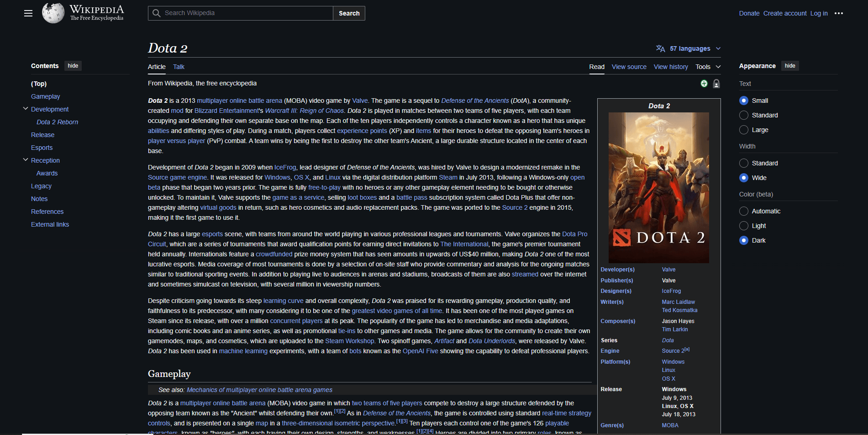Select Small text size option

[744, 101]
